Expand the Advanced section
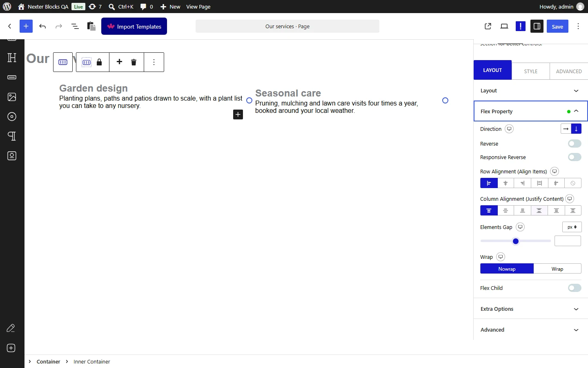Image resolution: width=588 pixels, height=368 pixels. pos(531,330)
